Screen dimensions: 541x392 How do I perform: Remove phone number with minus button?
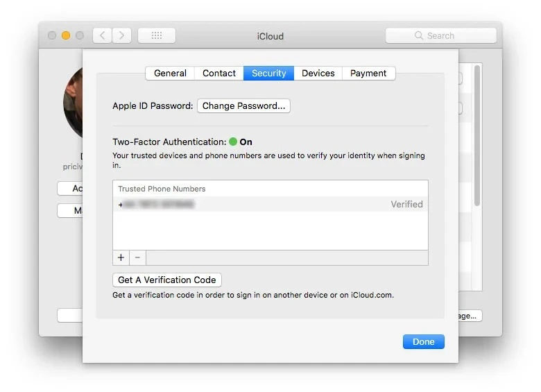click(x=137, y=257)
